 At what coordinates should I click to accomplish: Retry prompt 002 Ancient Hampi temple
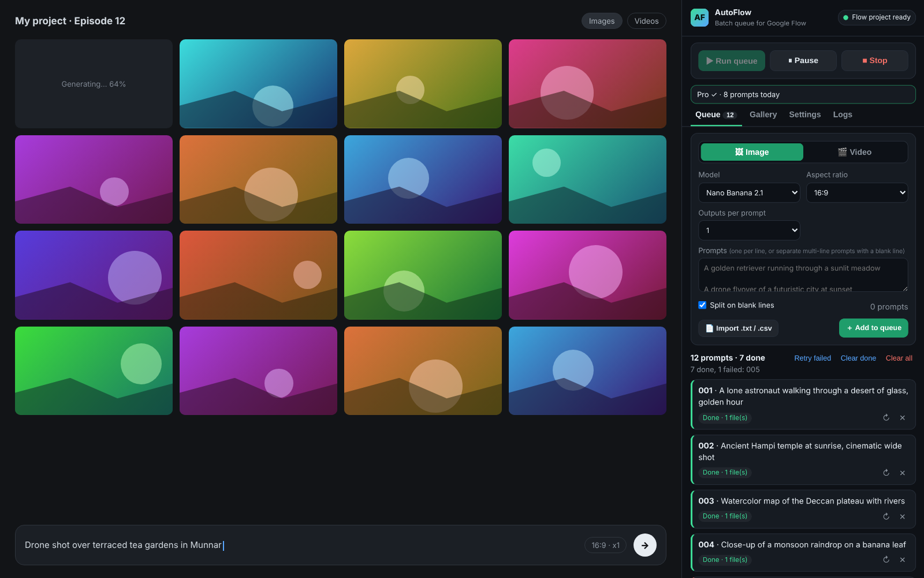tap(886, 473)
